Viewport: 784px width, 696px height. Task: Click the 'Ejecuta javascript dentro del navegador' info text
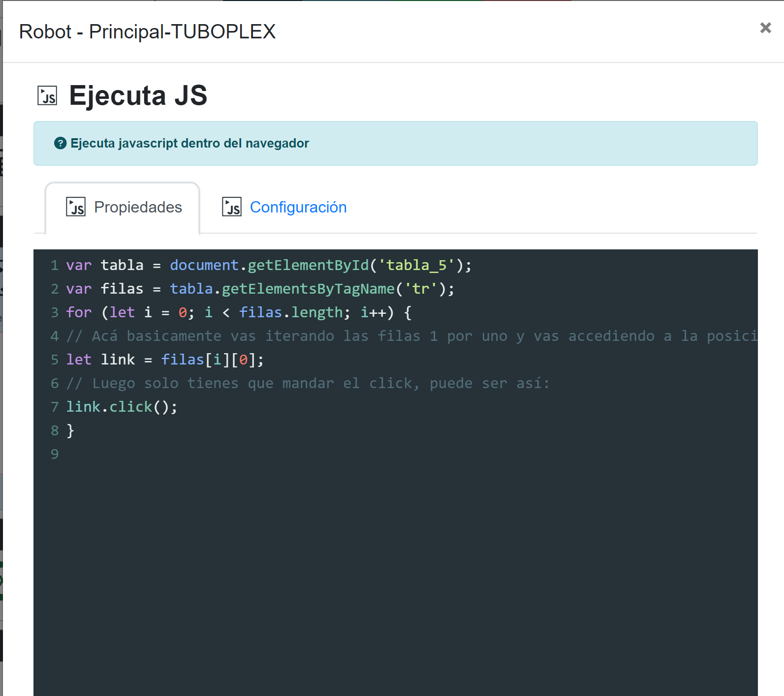click(189, 143)
